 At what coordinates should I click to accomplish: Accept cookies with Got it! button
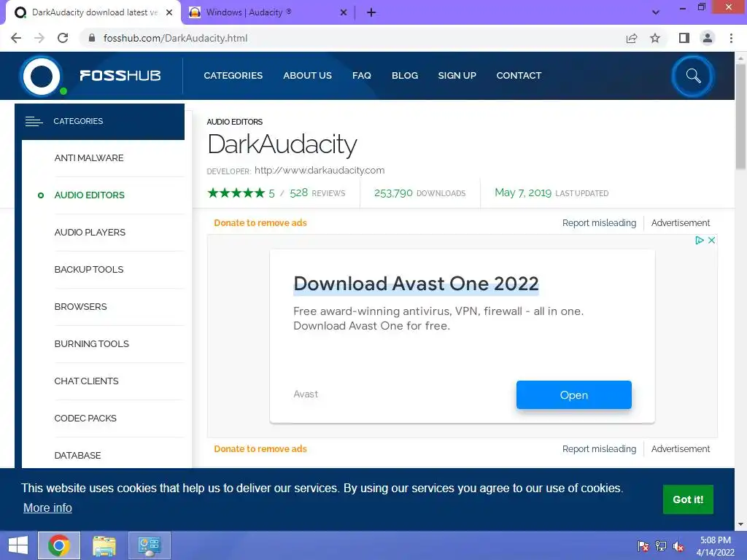tap(688, 499)
